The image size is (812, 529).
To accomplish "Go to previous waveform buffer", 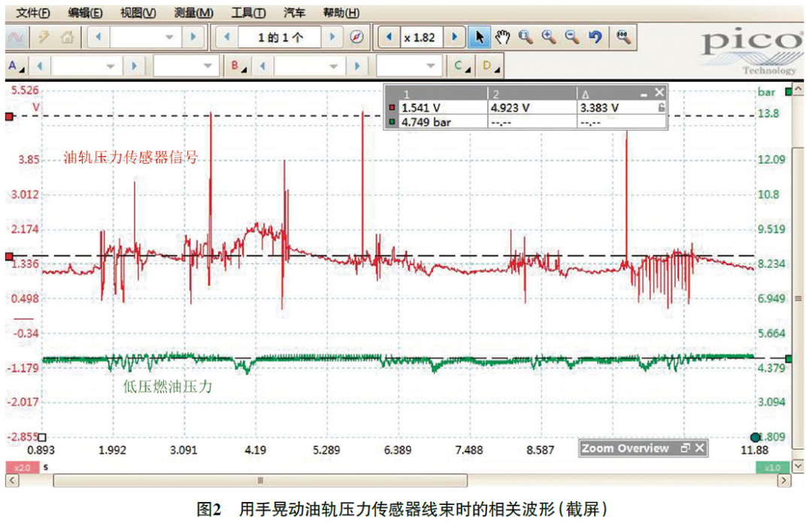I will coord(226,38).
